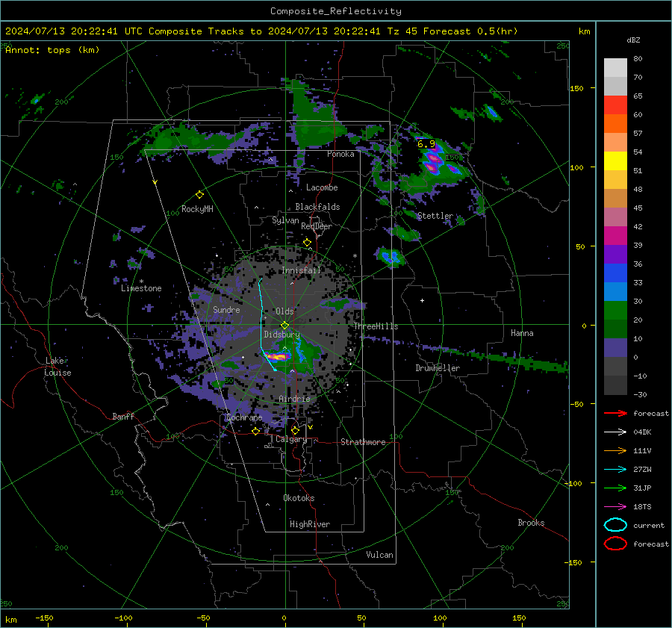Click the magenta swatch in dBZ scale
Screen dimensions: 672x628
(615, 235)
